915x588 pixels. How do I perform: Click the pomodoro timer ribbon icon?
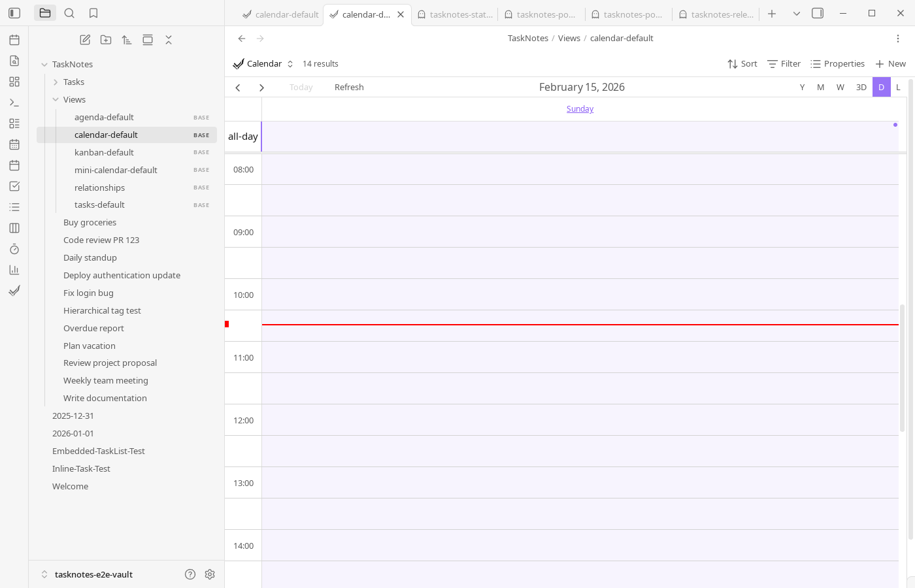(14, 249)
